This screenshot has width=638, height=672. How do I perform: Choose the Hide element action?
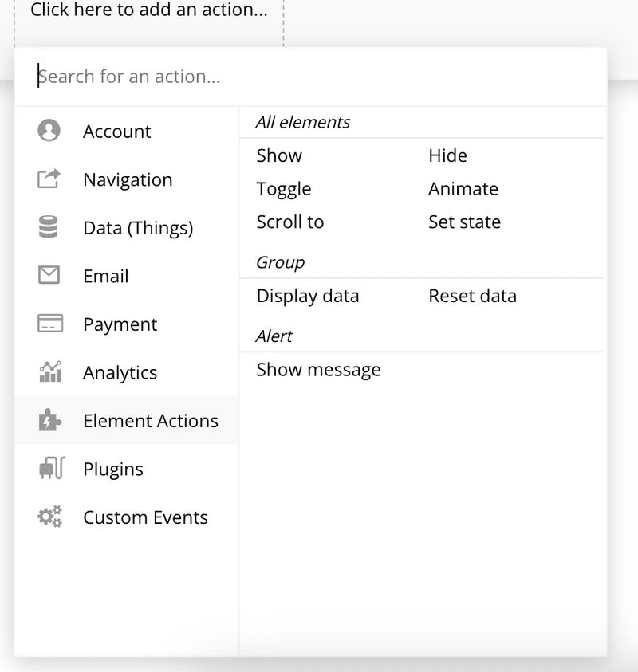(x=447, y=155)
